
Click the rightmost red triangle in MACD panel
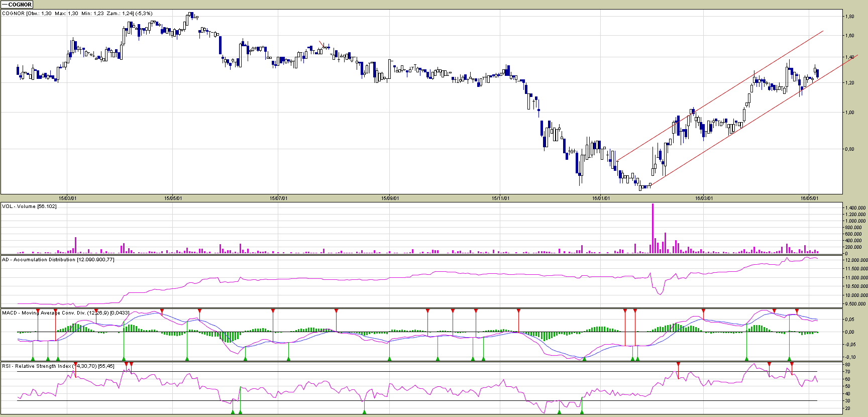pyautogui.click(x=797, y=311)
